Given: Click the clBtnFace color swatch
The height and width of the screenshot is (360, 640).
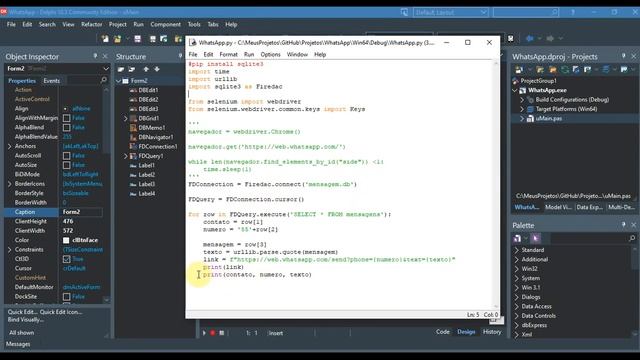Looking at the screenshot, I should click(x=66, y=240).
